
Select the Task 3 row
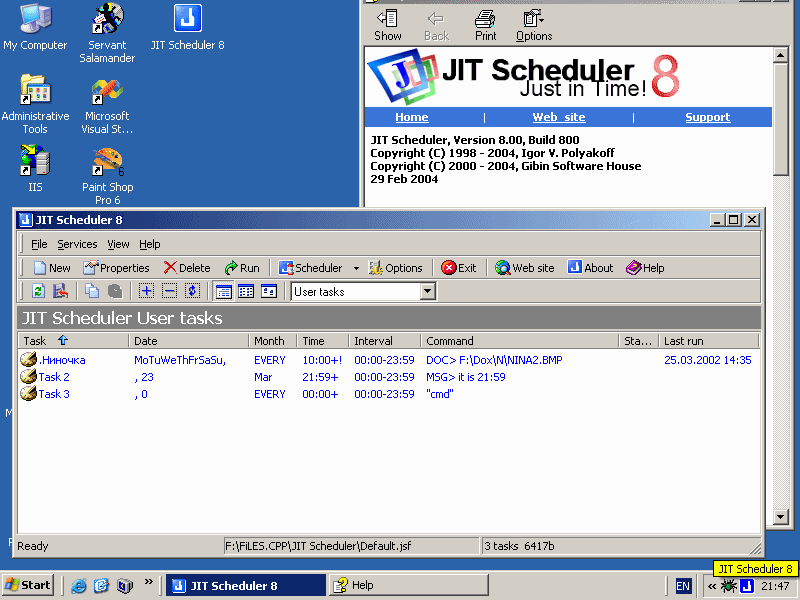click(x=389, y=394)
